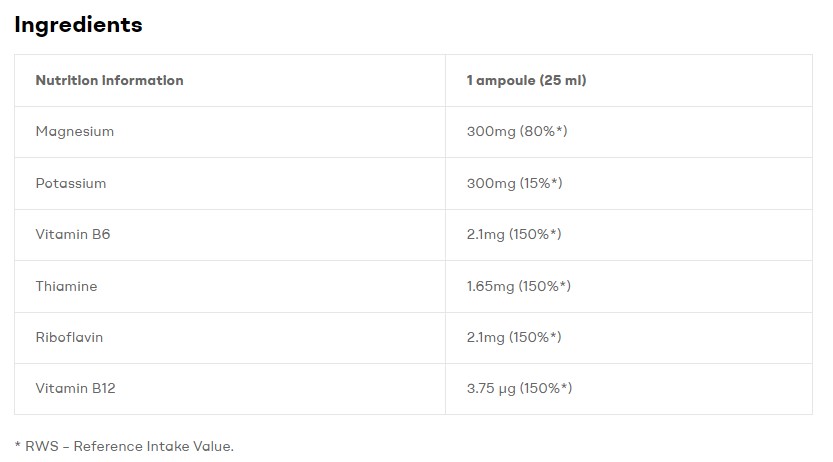Click the 1.65mg Thiamine value
The width and height of the screenshot is (833, 462).
[490, 286]
